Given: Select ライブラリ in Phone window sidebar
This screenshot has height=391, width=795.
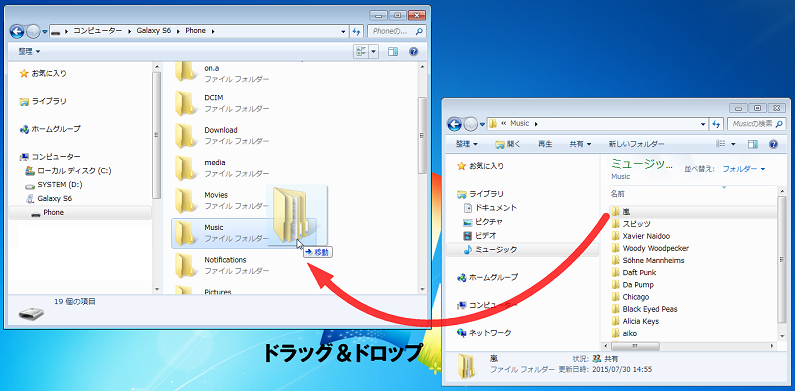Looking at the screenshot, I should (x=43, y=101).
